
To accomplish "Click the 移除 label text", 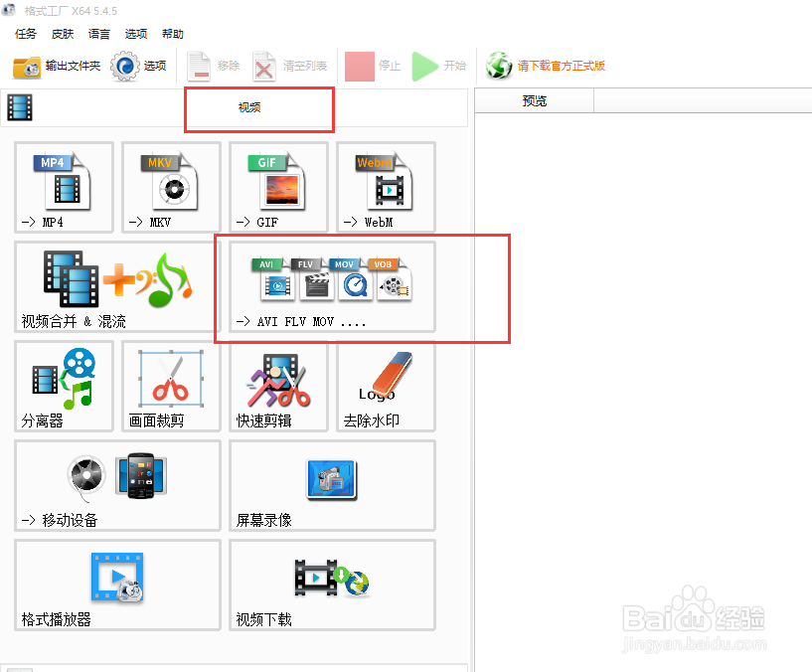I will 229,66.
